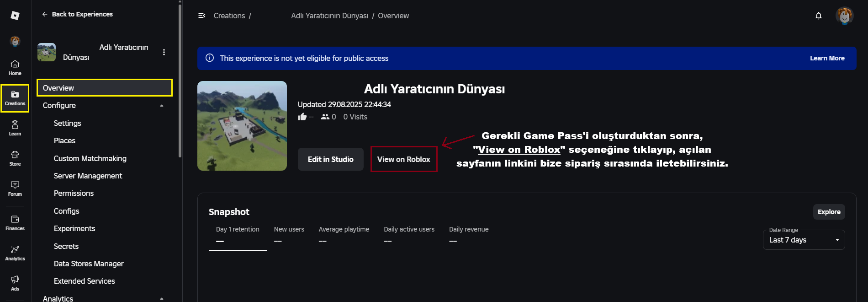Open the Permissions page
The height and width of the screenshot is (302, 868).
tap(74, 193)
